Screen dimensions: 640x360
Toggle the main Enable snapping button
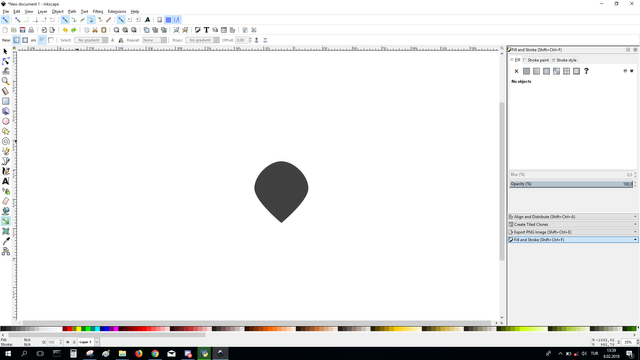[x=5, y=20]
